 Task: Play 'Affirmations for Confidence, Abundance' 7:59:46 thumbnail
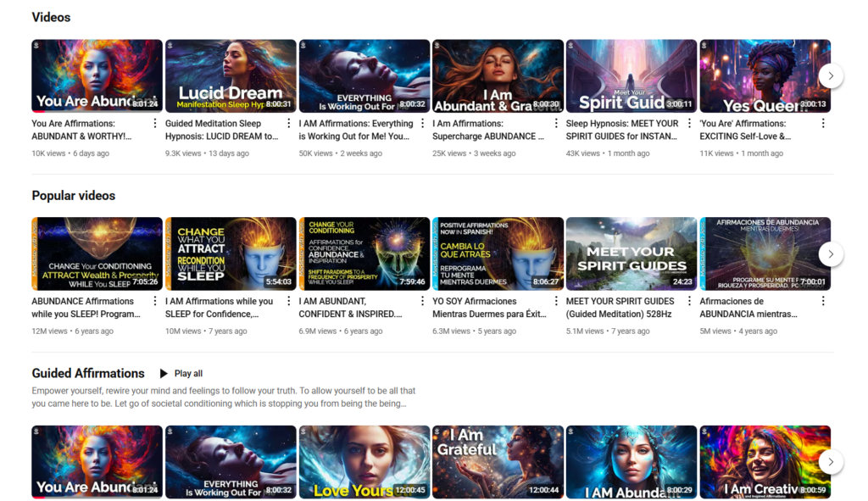(364, 253)
